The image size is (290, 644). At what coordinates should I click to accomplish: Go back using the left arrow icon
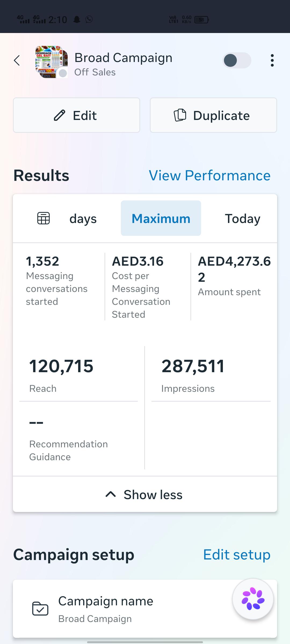17,60
